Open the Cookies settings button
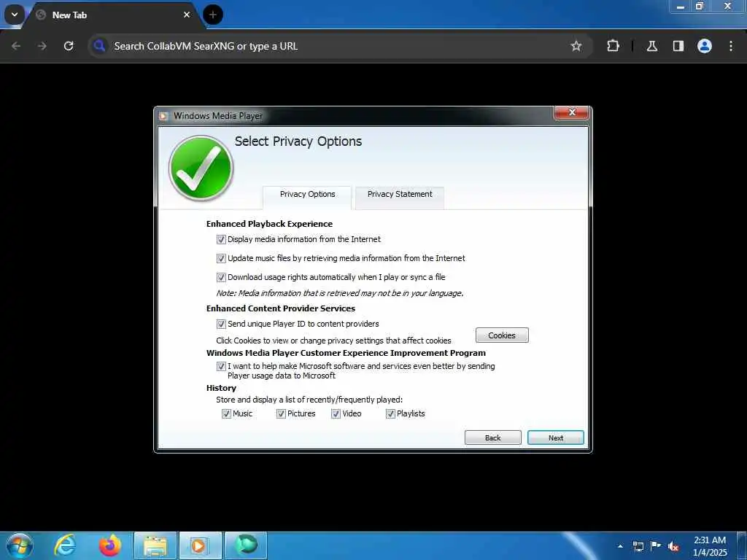The width and height of the screenshot is (747, 560). pyautogui.click(x=502, y=335)
